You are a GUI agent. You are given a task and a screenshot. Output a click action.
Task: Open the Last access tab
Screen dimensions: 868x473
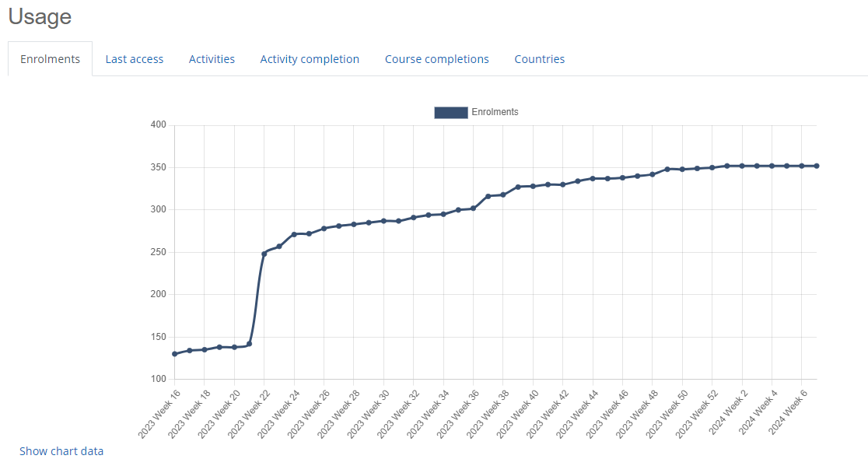135,59
